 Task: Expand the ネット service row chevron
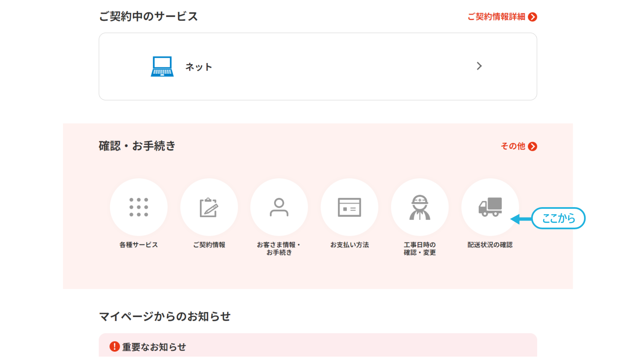click(479, 66)
